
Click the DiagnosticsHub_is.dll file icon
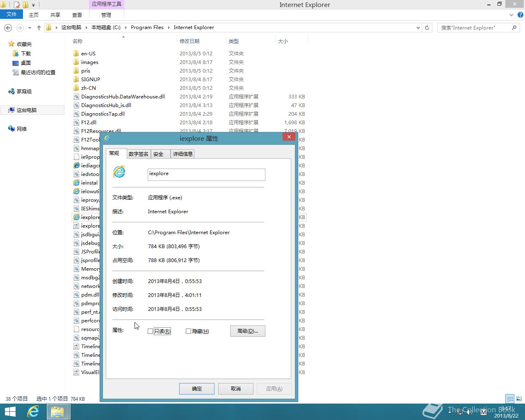(76, 105)
